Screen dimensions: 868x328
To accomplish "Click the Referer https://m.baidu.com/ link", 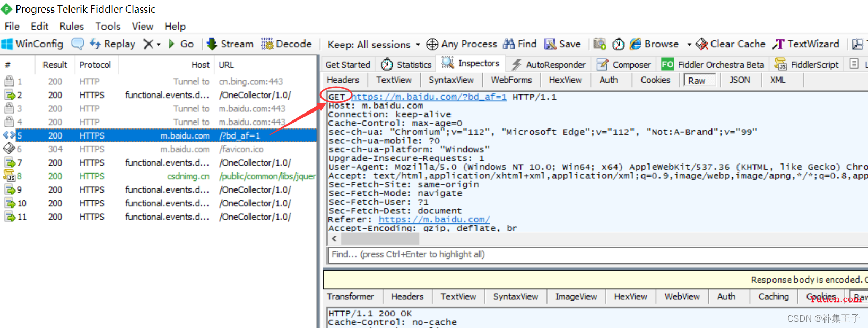I will [x=434, y=220].
